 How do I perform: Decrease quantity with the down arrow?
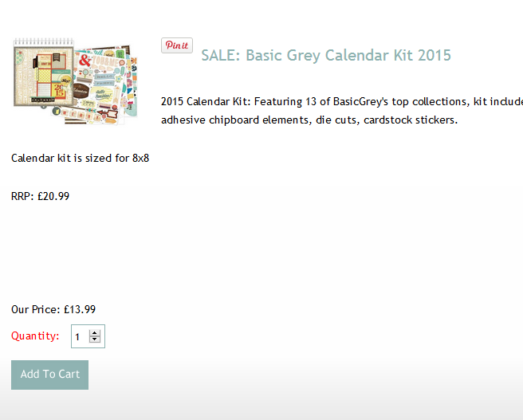95,340
